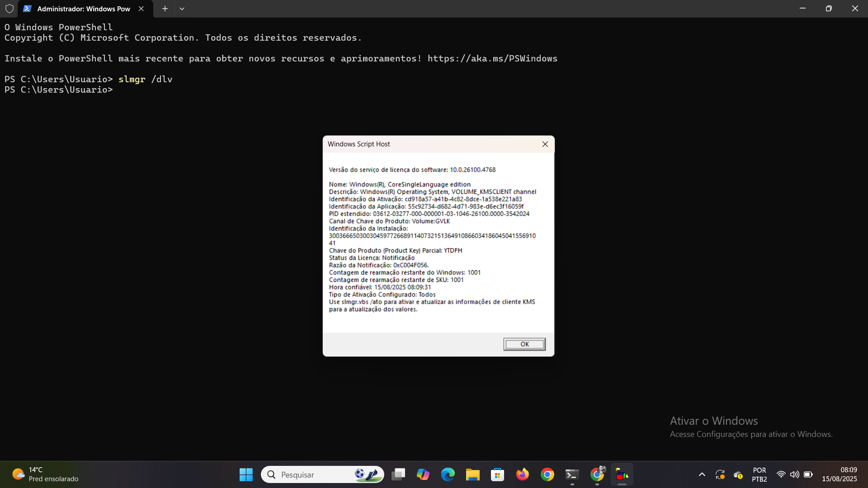
Task: Click OK in the Windows Script Host dialog
Action: pyautogui.click(x=524, y=344)
